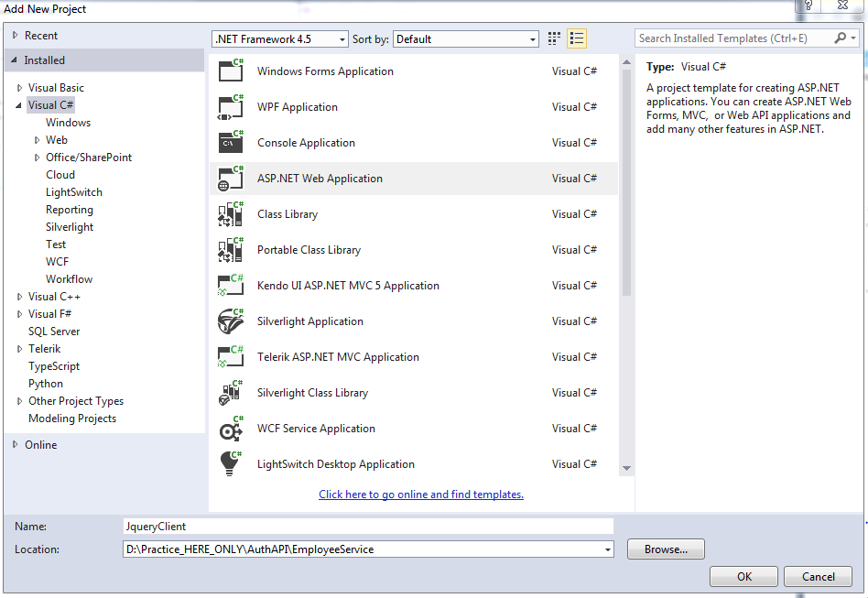The image size is (868, 598).
Task: Select the Silverlight category
Action: pyautogui.click(x=70, y=227)
